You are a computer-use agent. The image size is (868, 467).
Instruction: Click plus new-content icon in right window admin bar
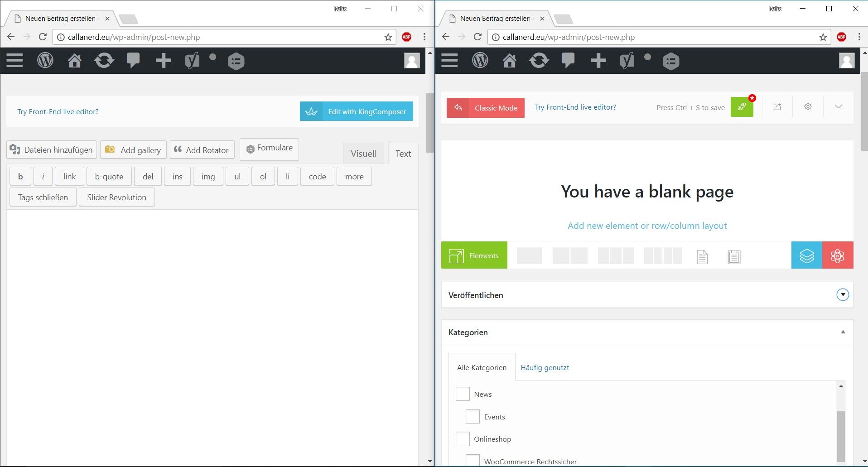(598, 60)
